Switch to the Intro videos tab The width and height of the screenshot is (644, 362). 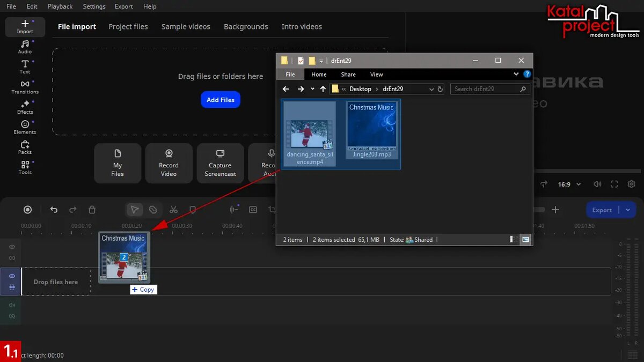click(x=302, y=26)
